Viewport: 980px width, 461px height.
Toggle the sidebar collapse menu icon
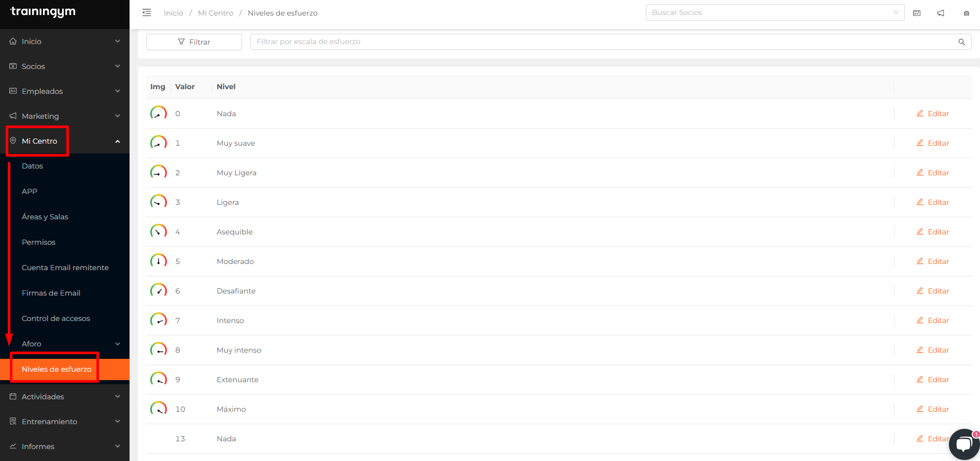coord(147,12)
